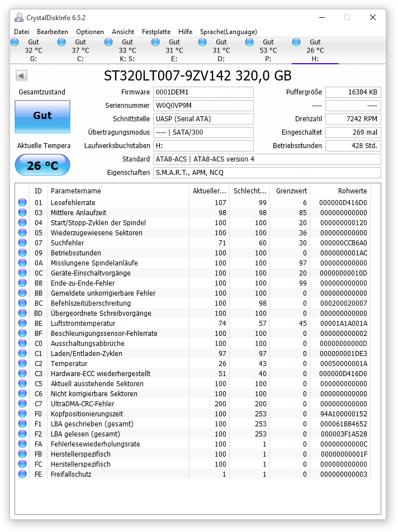Open the Ansicht menu
This screenshot has width=398, height=532.
(123, 31)
